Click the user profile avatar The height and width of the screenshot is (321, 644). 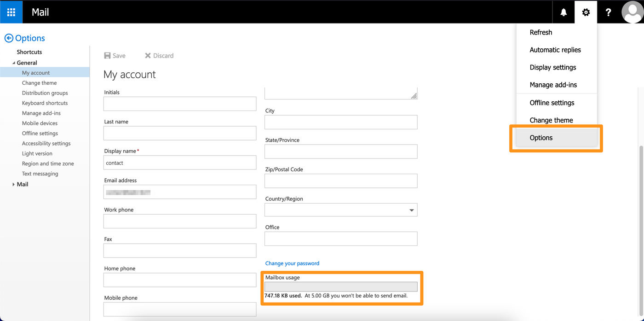point(632,12)
